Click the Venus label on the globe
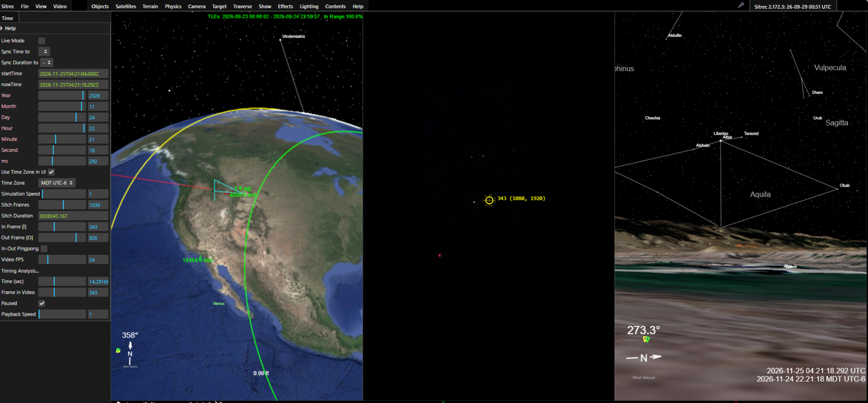Screen dimensions: 868x403 click(x=219, y=304)
